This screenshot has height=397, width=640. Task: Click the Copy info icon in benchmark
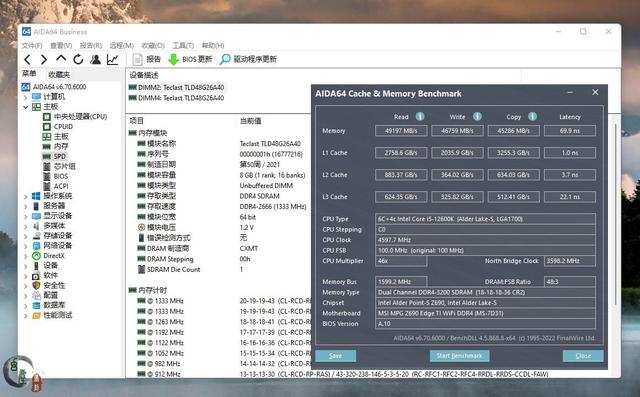[x=532, y=117]
